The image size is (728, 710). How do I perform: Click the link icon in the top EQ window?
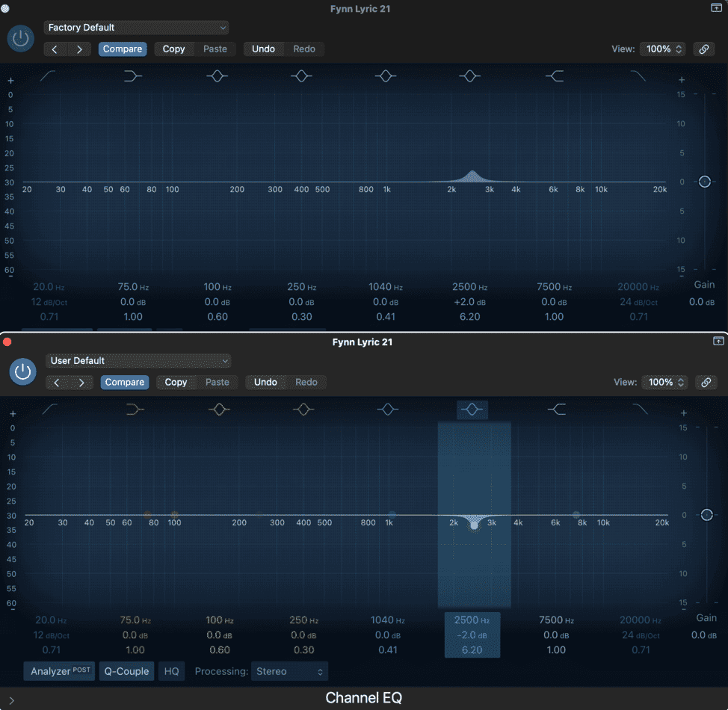pos(704,49)
